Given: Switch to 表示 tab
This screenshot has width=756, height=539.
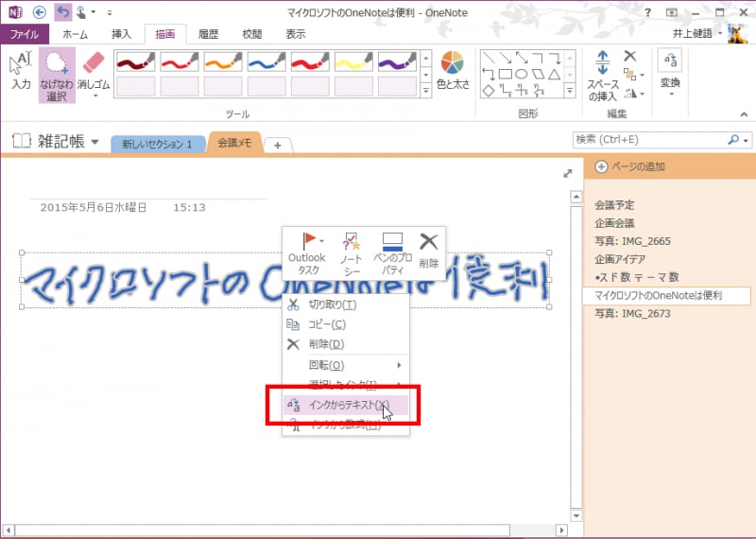Looking at the screenshot, I should (x=295, y=34).
